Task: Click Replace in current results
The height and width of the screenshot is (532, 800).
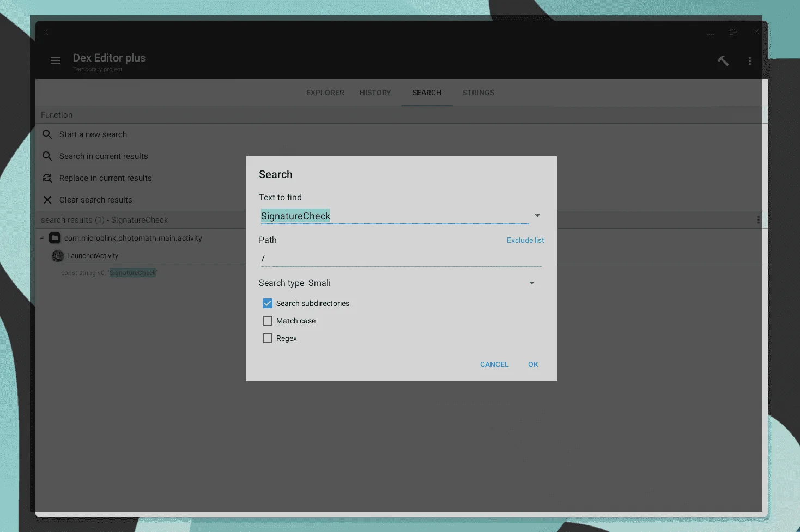Action: coord(106,178)
